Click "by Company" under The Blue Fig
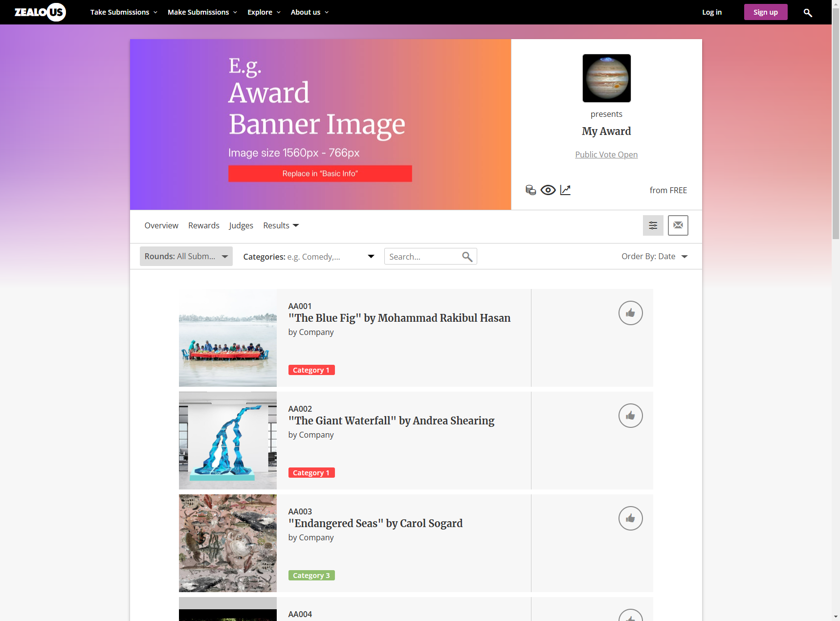The image size is (840, 621). [311, 333]
